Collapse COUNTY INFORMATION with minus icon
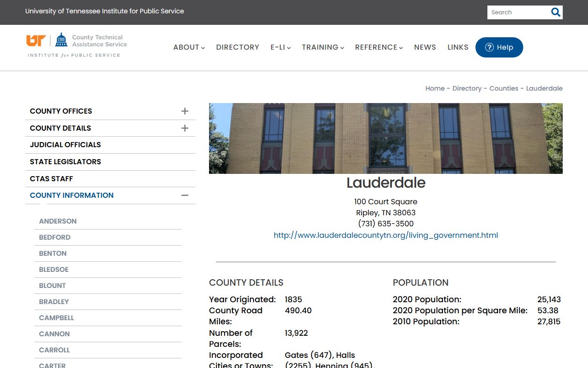Image resolution: width=588 pixels, height=368 pixels. click(185, 195)
